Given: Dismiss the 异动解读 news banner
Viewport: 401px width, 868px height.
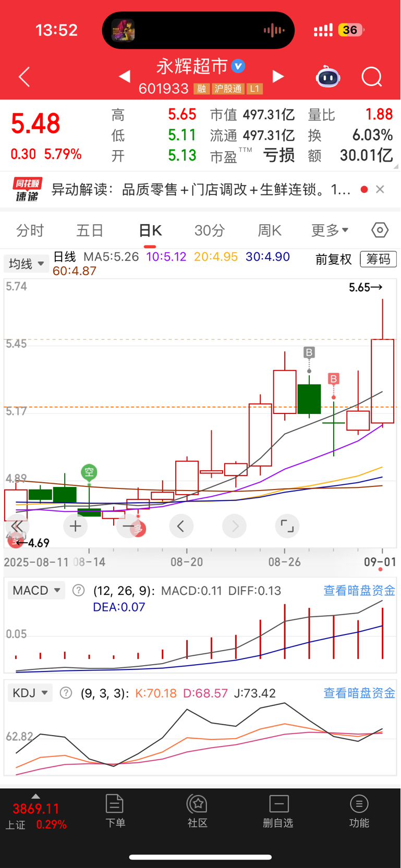Looking at the screenshot, I should pyautogui.click(x=380, y=189).
